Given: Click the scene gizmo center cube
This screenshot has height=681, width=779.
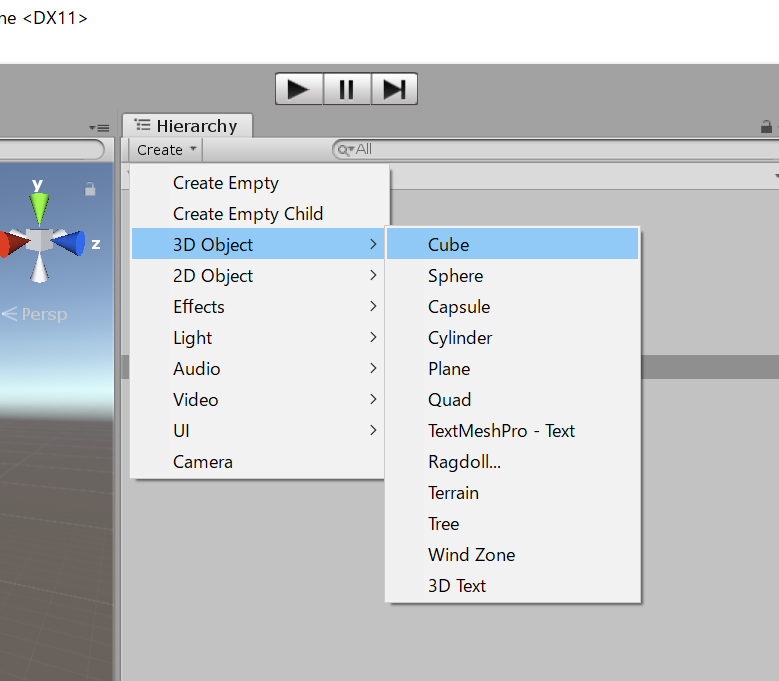Looking at the screenshot, I should (x=39, y=240).
